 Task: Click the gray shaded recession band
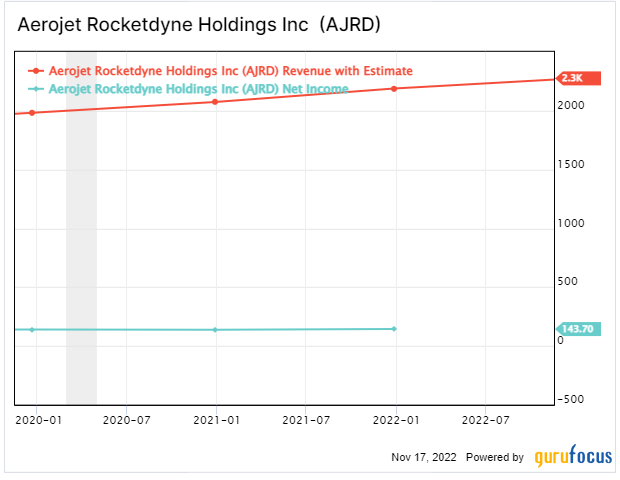coord(81,229)
